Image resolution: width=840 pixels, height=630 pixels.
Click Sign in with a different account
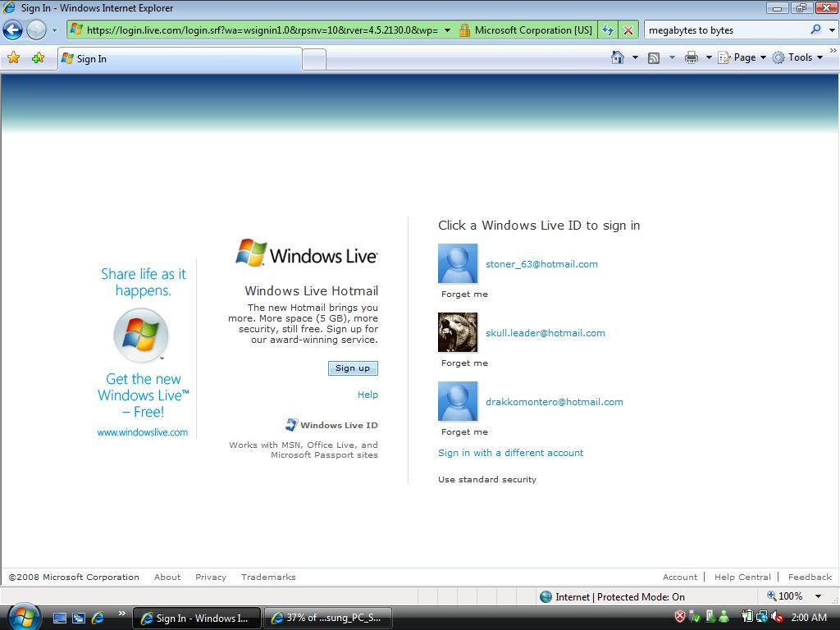(510, 452)
